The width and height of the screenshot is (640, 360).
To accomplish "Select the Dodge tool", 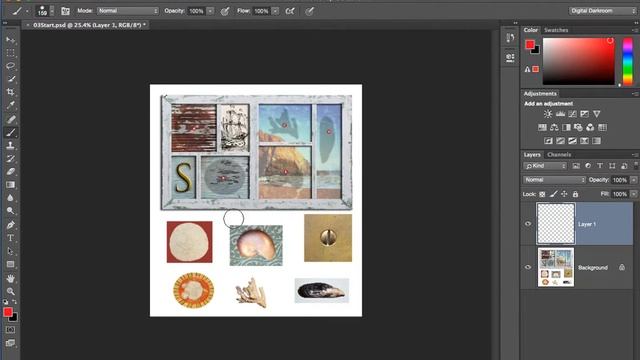I will tap(11, 211).
